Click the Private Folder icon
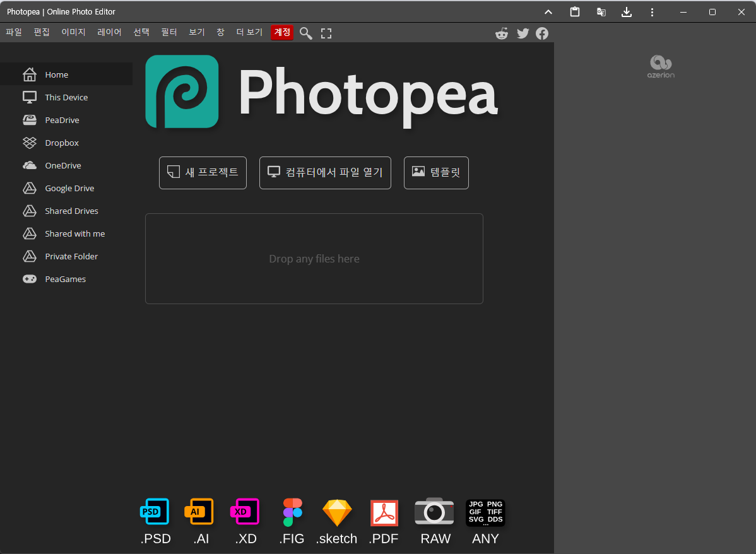The image size is (756, 554). [x=30, y=256]
